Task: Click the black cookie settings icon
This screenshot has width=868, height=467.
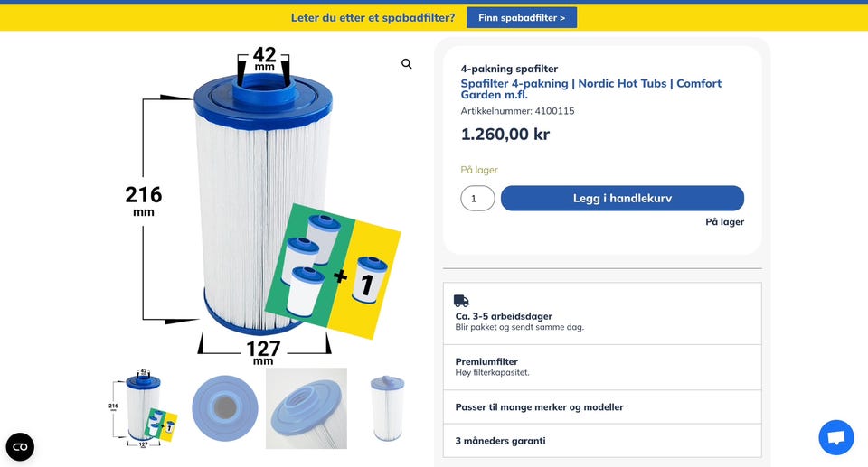Action: (x=20, y=446)
